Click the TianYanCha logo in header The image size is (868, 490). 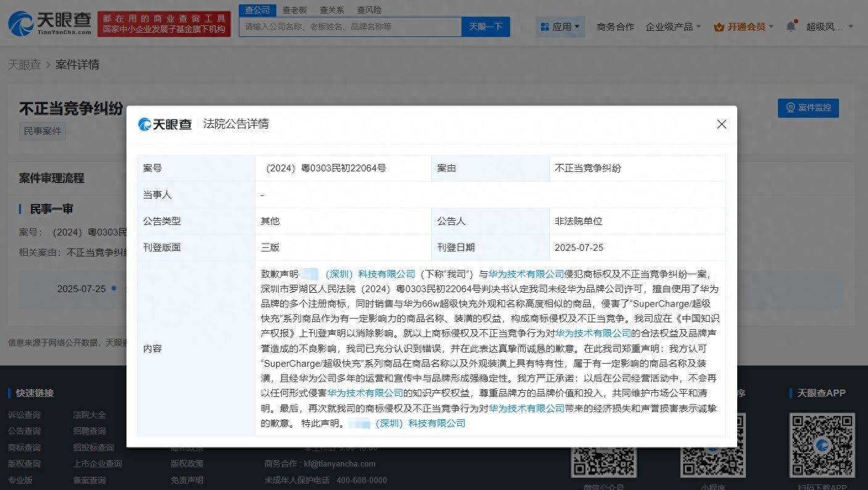[48, 23]
